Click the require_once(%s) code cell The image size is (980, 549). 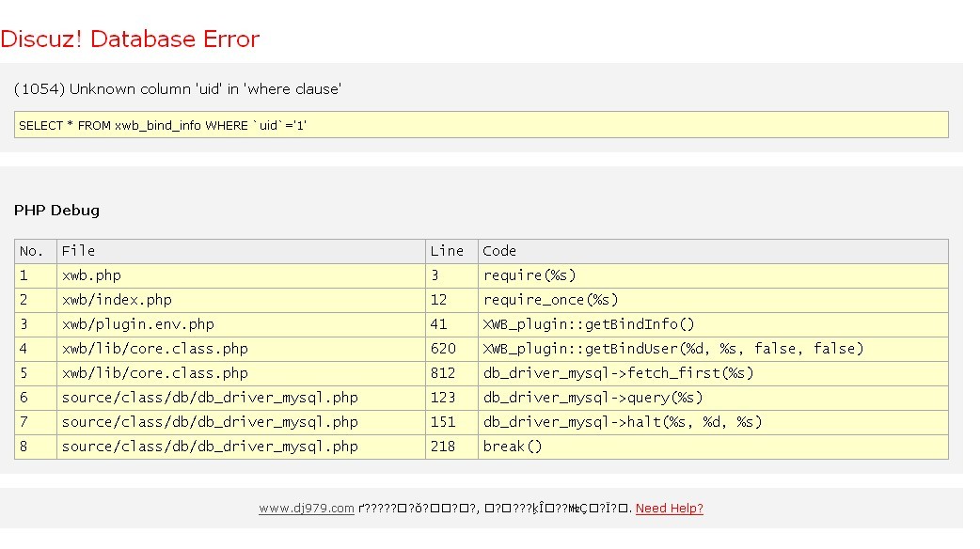(x=713, y=300)
